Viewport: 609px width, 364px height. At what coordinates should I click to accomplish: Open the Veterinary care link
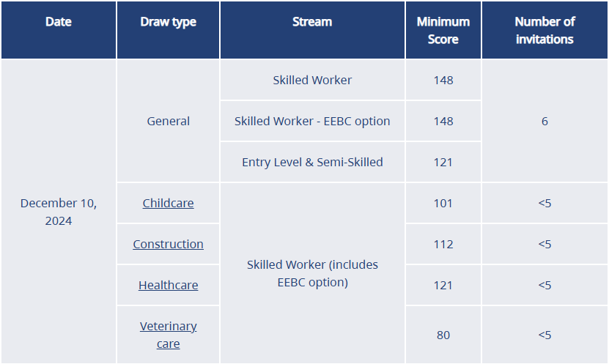168,335
